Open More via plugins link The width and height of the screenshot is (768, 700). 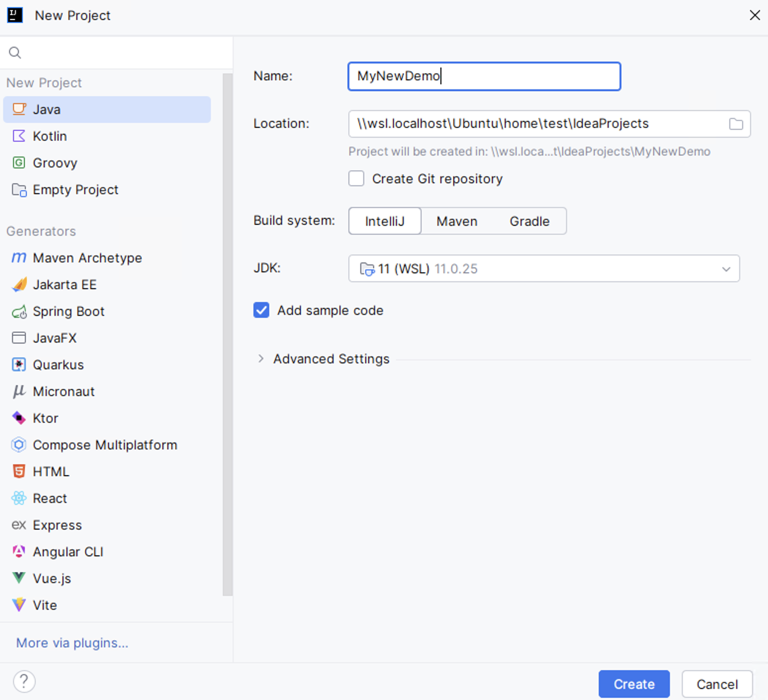click(71, 643)
